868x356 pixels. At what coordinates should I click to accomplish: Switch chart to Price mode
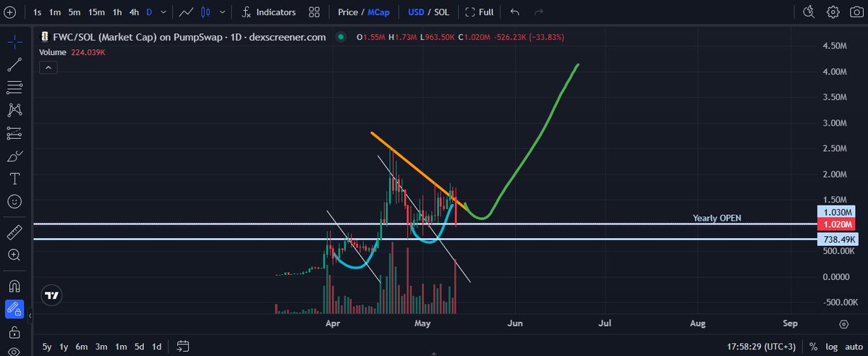tap(348, 12)
